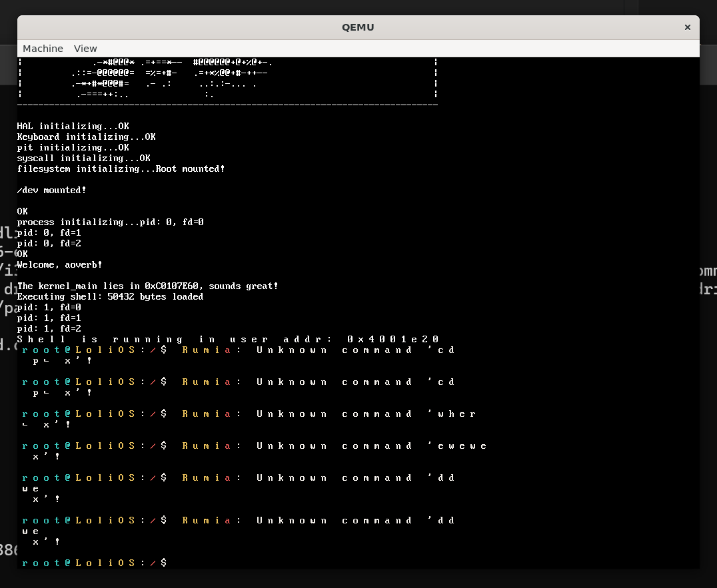This screenshot has height=588, width=717.
Task: Click the "pit initializing...OK" line
Action: [x=73, y=147]
